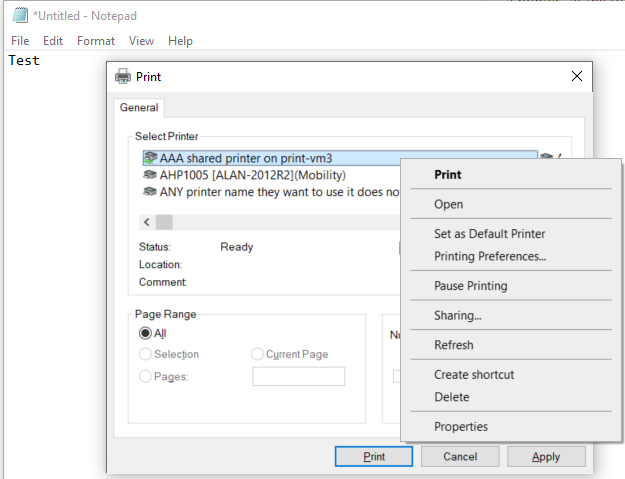Open the Help menu in Notepad
The height and width of the screenshot is (479, 625).
tap(180, 41)
